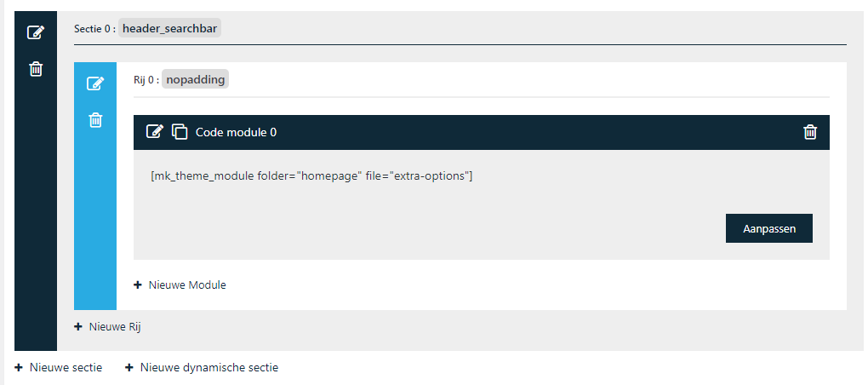Delete section 0 with trash icon
Image resolution: width=868 pixels, height=385 pixels.
pos(36,69)
